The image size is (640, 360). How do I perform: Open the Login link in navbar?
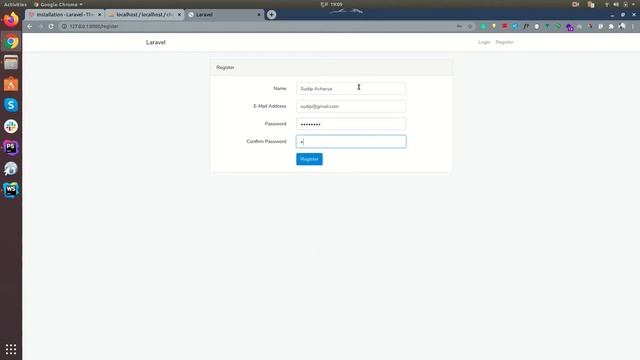484,42
